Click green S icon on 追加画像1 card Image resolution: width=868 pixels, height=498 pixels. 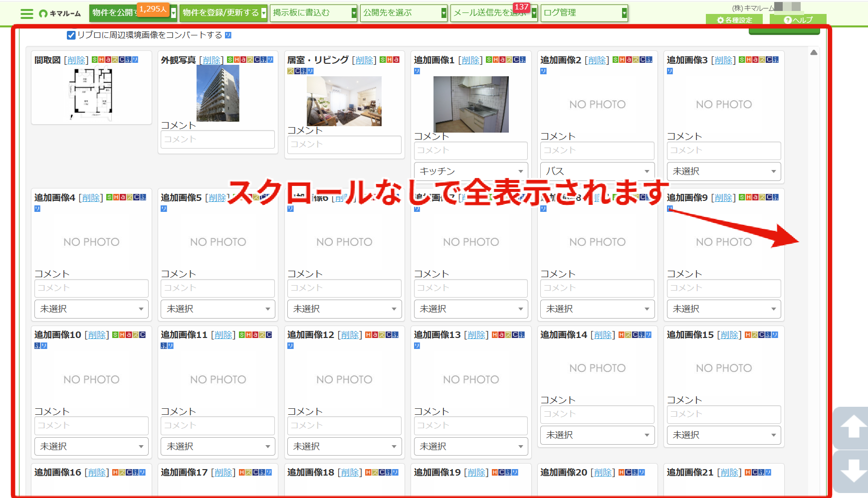coord(489,59)
